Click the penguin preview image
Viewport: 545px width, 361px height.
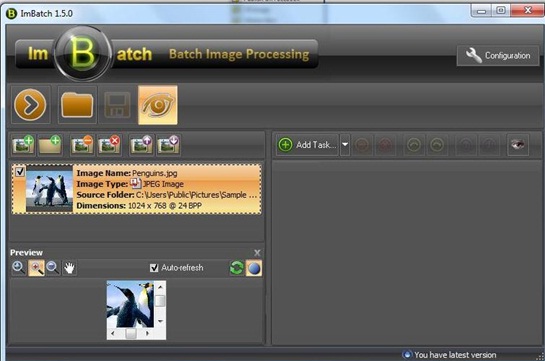[x=131, y=304]
